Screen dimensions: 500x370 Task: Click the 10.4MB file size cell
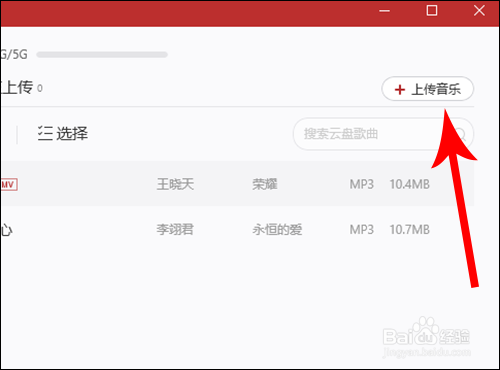pyautogui.click(x=410, y=184)
